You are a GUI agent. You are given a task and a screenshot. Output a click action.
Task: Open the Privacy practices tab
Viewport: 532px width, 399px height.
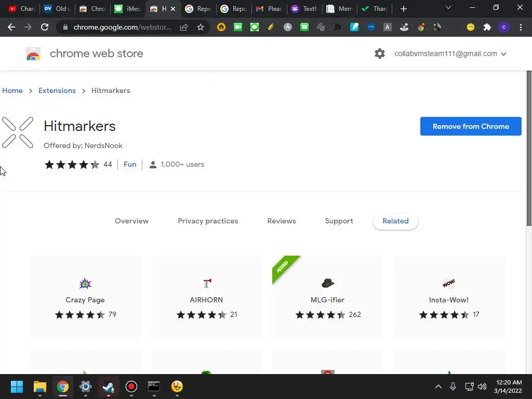pos(208,221)
